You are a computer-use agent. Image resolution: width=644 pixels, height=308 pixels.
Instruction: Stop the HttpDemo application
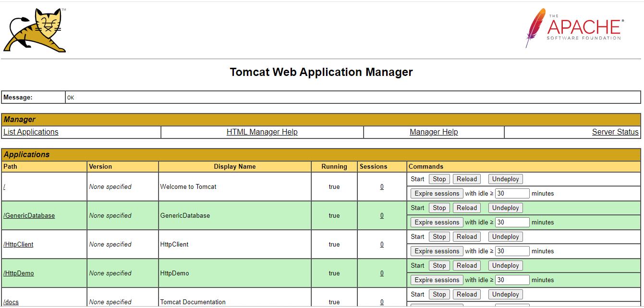coord(439,266)
